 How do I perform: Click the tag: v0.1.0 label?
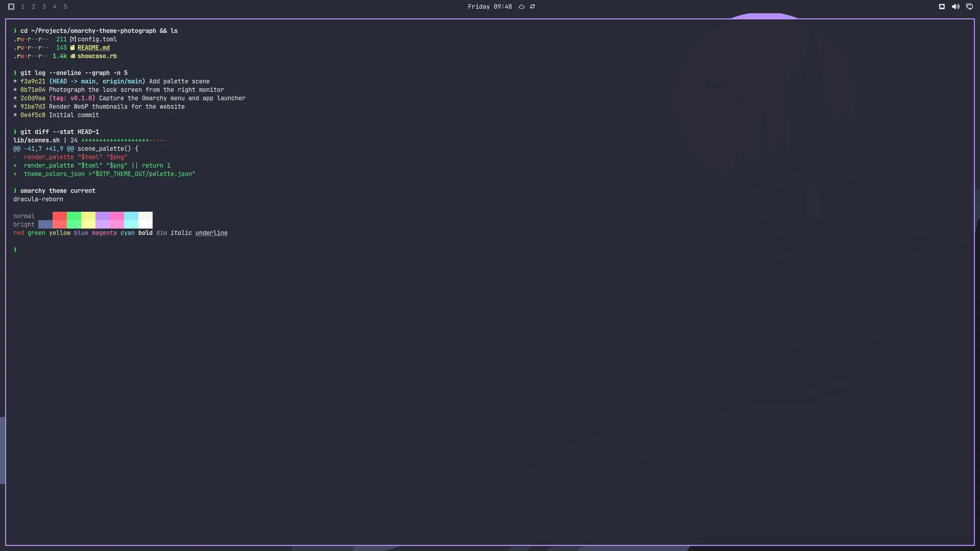[72, 98]
